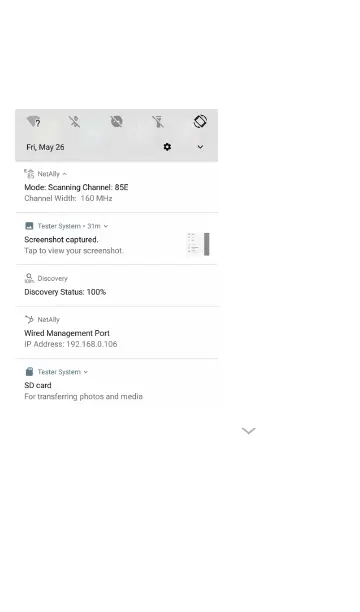Toggle the Do Not Disturb quick setting
The height and width of the screenshot is (612, 360).
(116, 121)
